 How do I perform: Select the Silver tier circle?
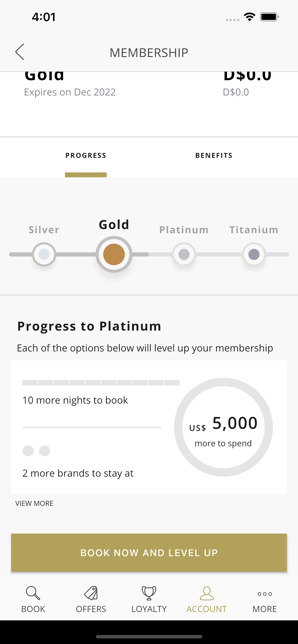click(44, 254)
